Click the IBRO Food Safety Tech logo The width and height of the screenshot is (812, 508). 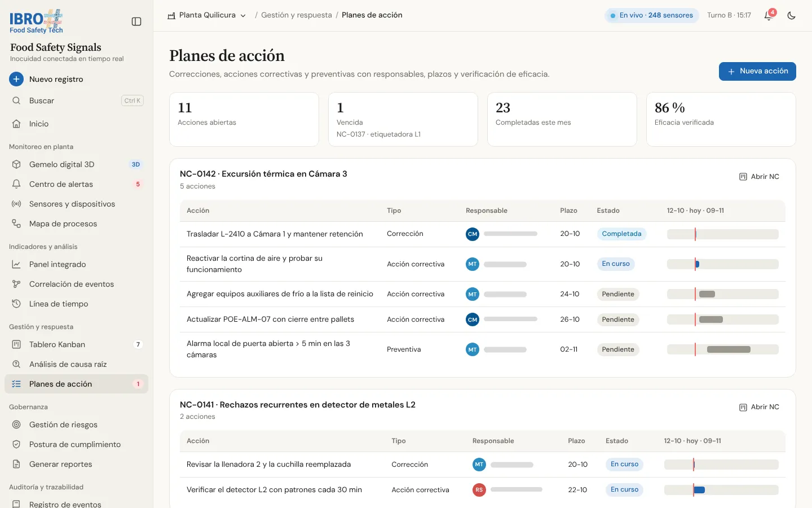(x=36, y=21)
